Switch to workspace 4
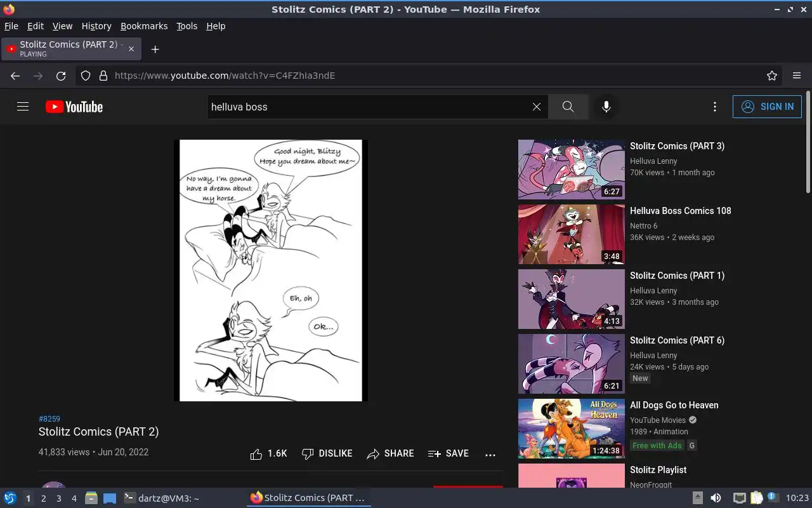812x508 pixels. 74,498
